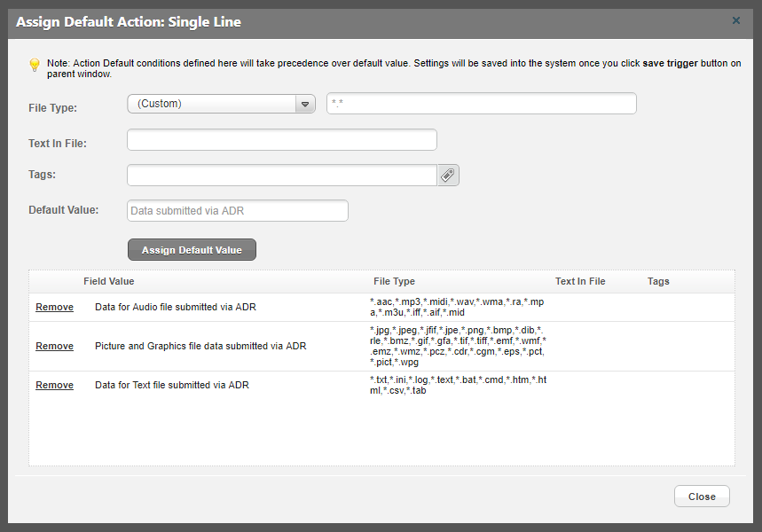The height and width of the screenshot is (532, 762).
Task: Click the tag picker icon beside Tags field
Action: coord(448,175)
